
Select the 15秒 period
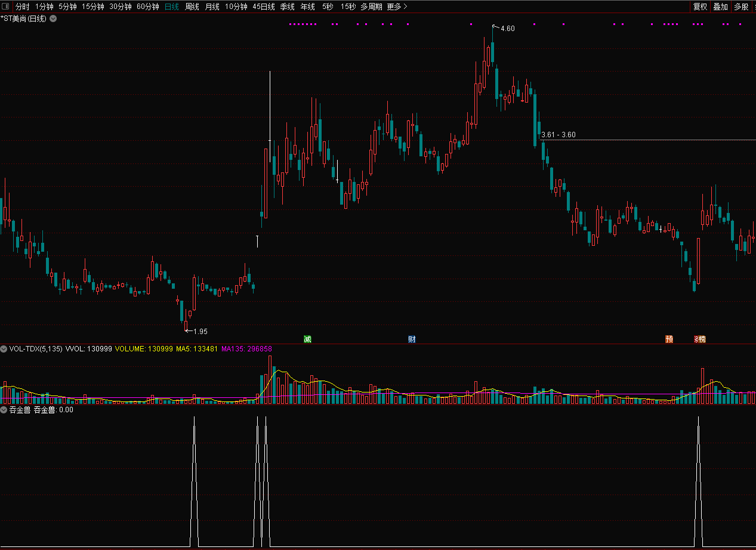coord(348,7)
